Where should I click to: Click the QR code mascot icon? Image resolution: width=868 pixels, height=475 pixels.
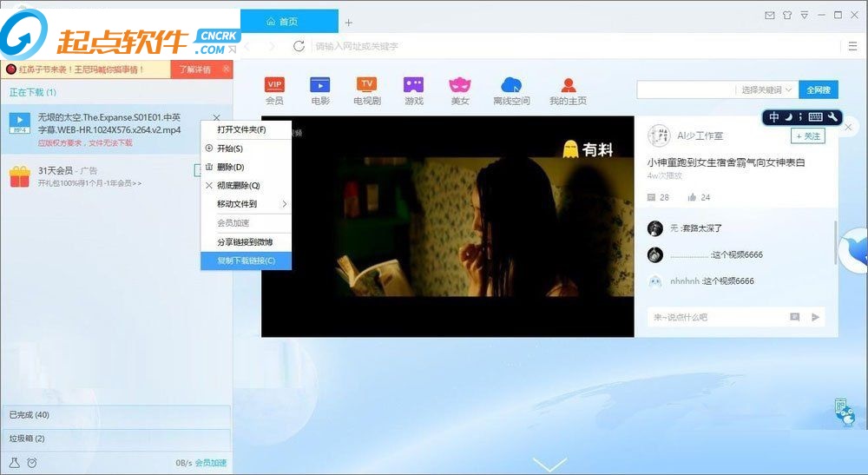click(x=845, y=412)
